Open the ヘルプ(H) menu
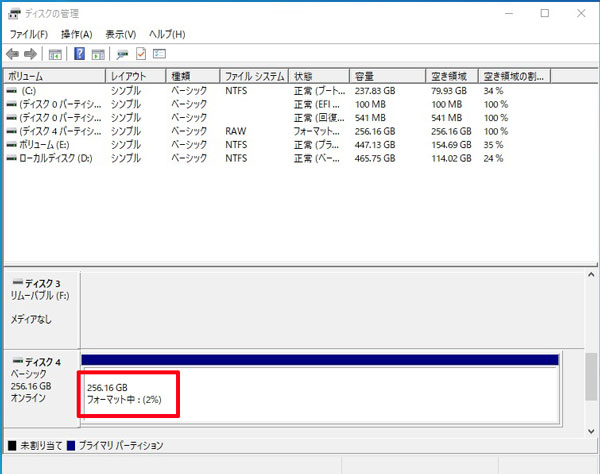The image size is (600, 474). [166, 34]
